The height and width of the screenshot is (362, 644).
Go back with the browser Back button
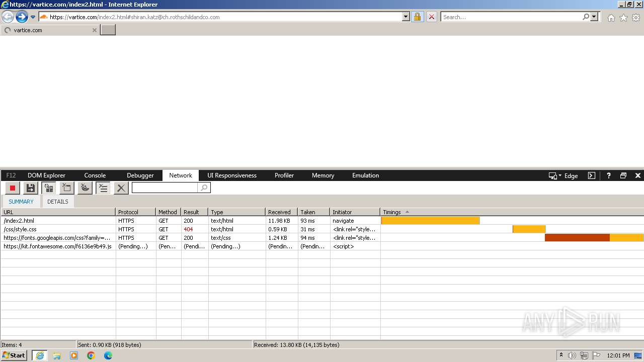[x=8, y=17]
